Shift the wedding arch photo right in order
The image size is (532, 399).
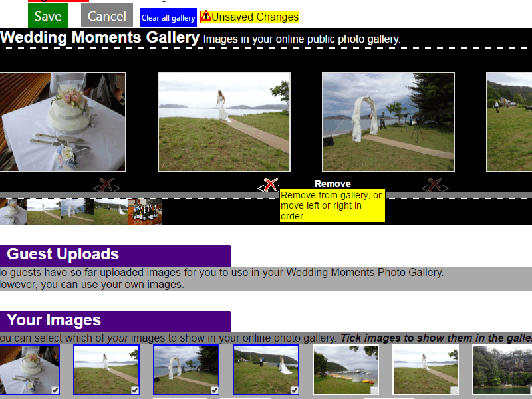445,188
